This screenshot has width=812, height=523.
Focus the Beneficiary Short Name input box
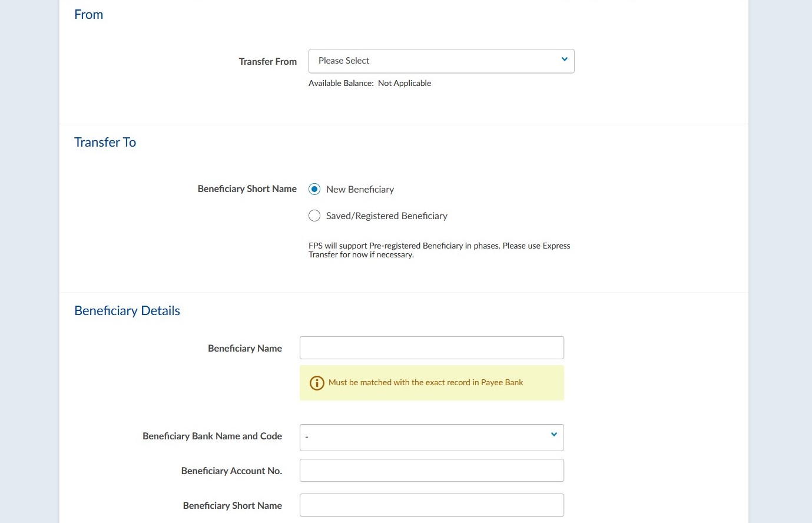pos(432,505)
